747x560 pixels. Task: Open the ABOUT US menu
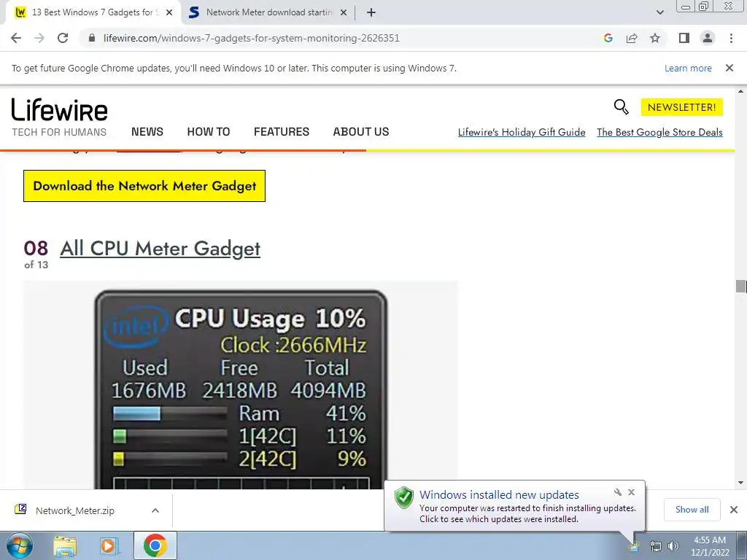(x=361, y=132)
